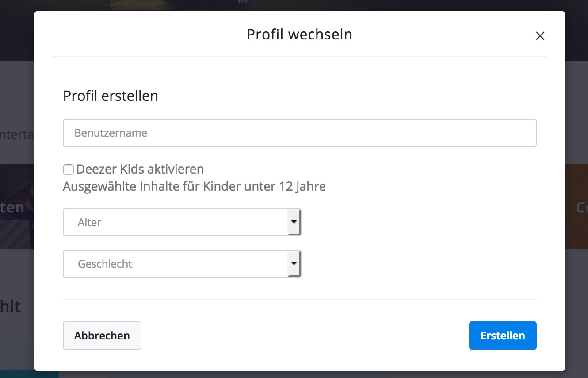Click into the Benutzername text field
The height and width of the screenshot is (378, 588).
click(x=299, y=133)
